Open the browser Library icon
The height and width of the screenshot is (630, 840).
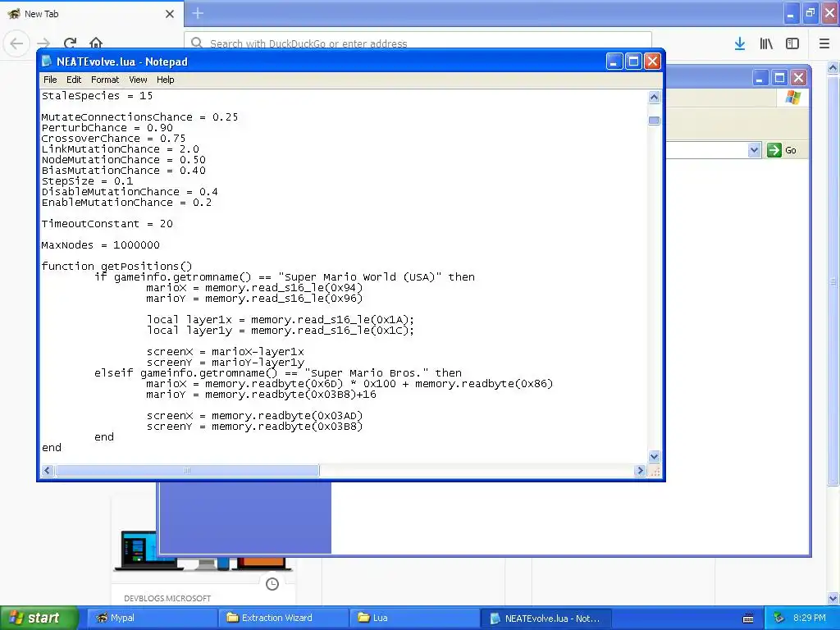[x=766, y=43]
